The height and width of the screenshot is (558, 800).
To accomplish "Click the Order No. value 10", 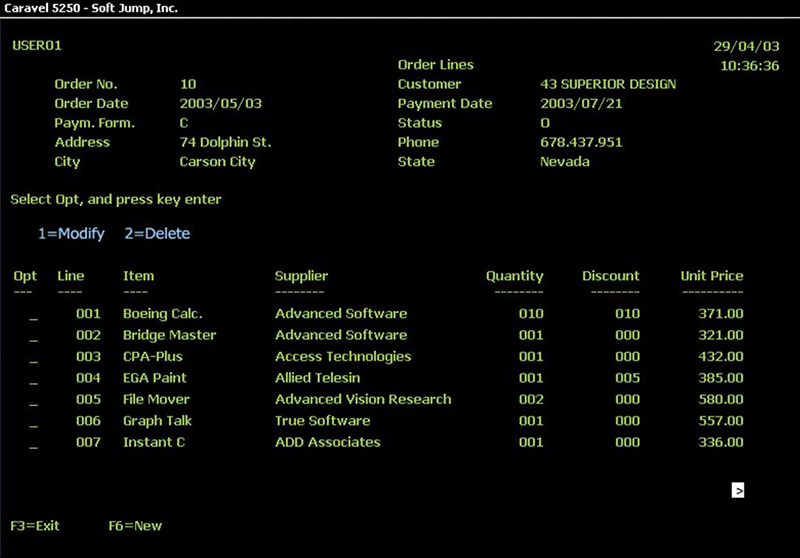I will (x=188, y=84).
